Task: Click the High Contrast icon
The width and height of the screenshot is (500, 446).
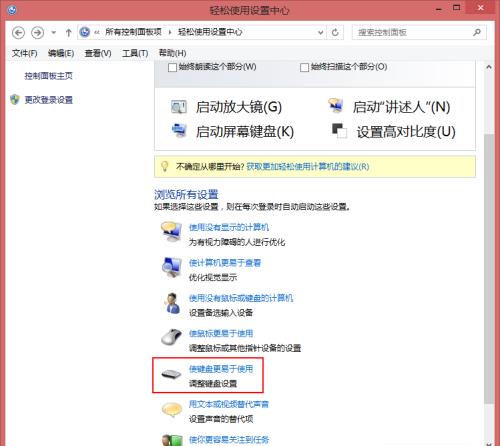Action: pyautogui.click(x=339, y=131)
